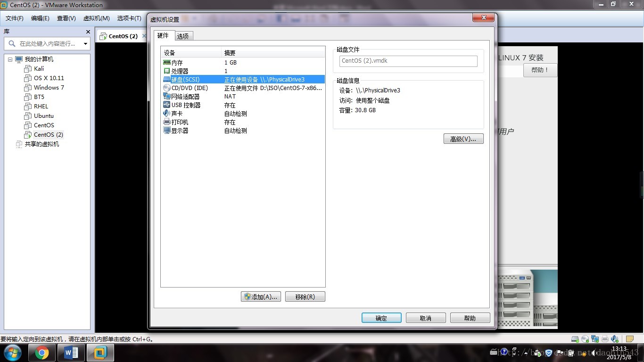Switch to the 硬件 hardware tab

[163, 35]
